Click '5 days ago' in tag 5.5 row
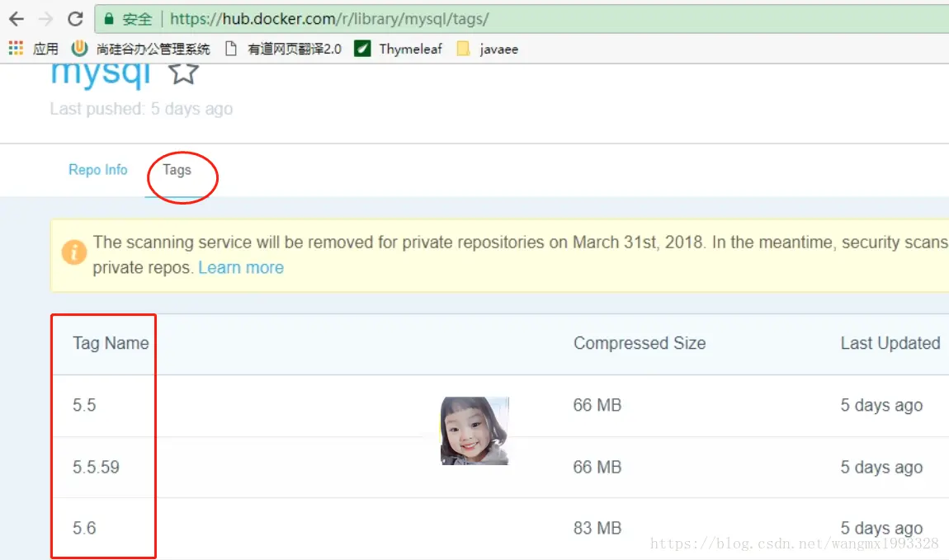 tap(882, 405)
